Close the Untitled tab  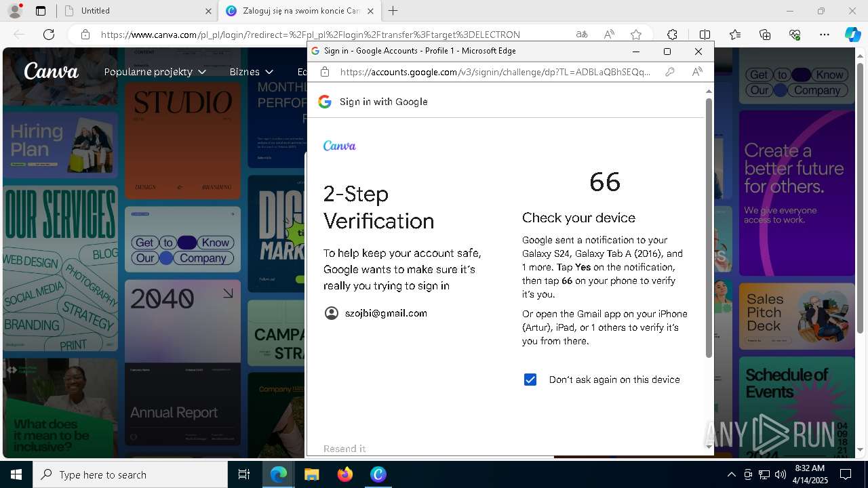[208, 11]
